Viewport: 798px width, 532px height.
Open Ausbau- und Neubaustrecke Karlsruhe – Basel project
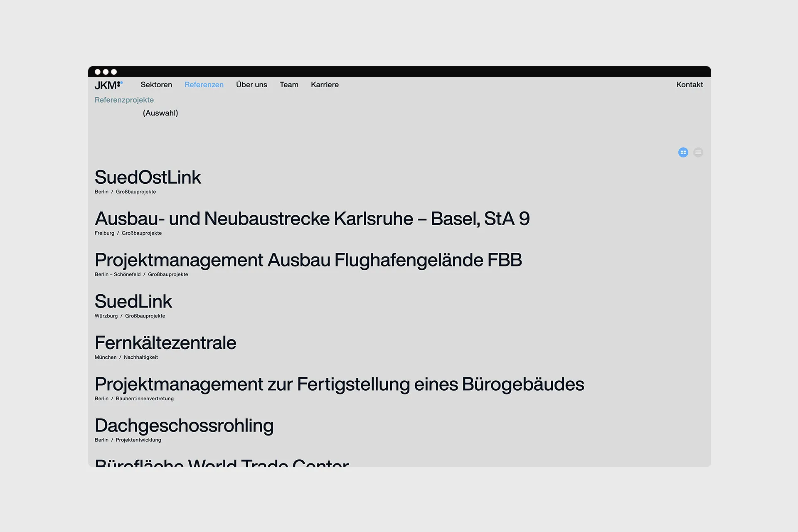(312, 219)
